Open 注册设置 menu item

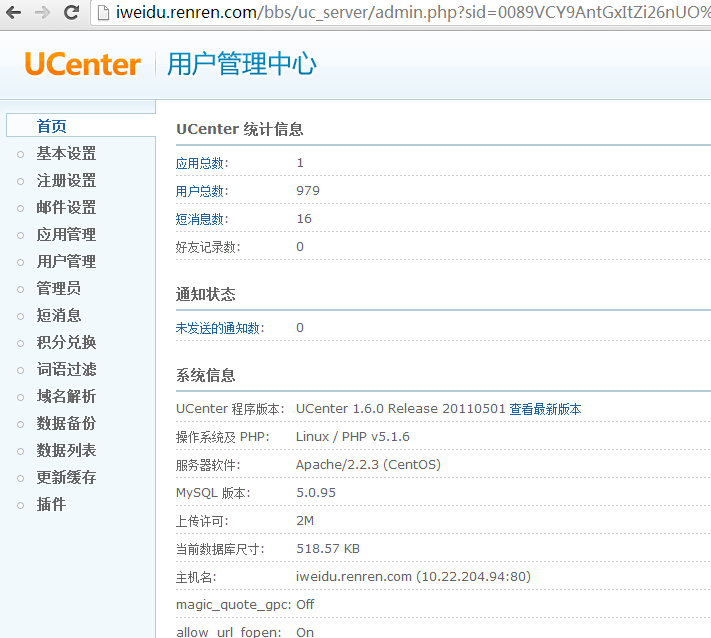click(x=66, y=180)
